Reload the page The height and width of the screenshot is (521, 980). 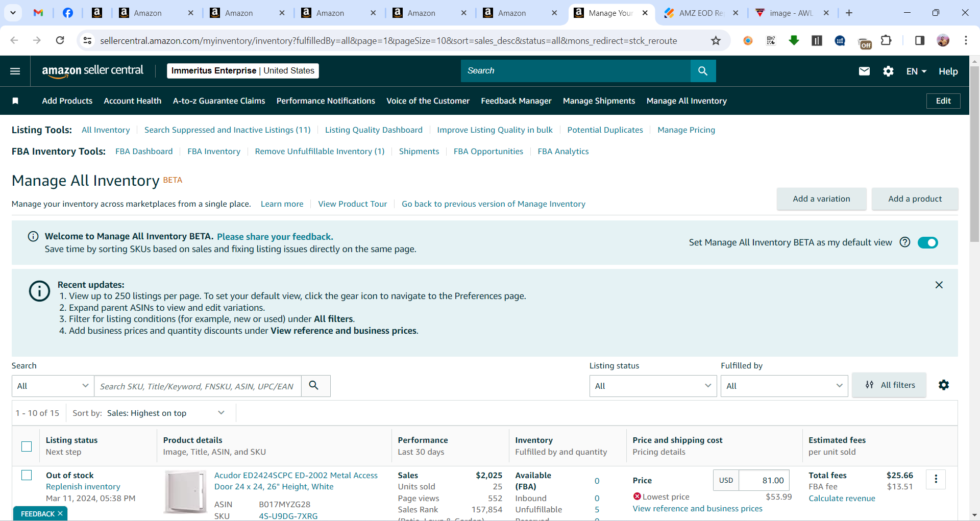point(60,40)
